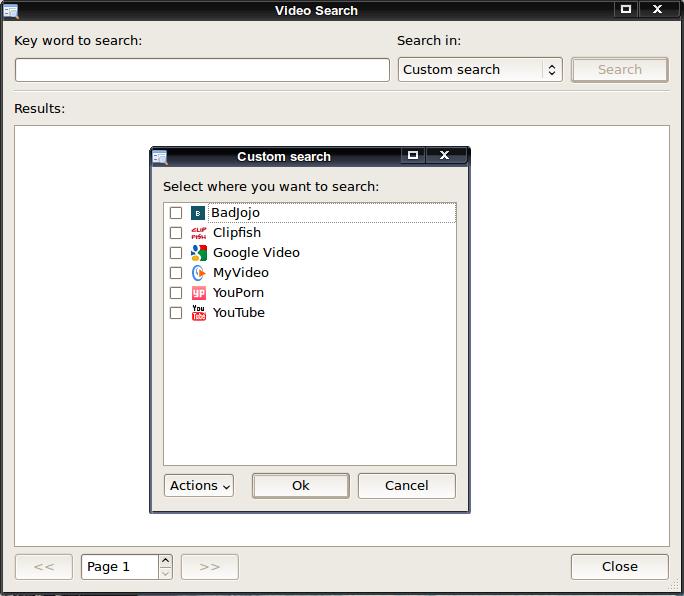Click the Close button in Video Search
The width and height of the screenshot is (684, 596).
click(619, 567)
